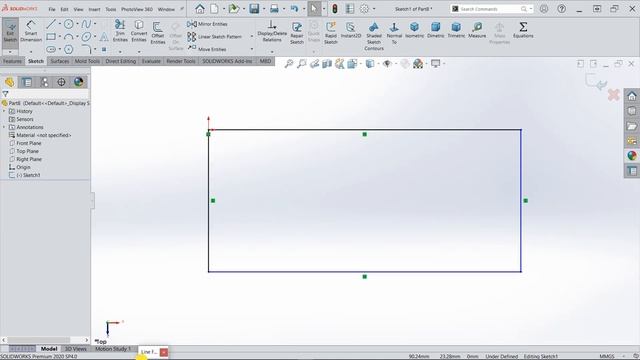
Task: Toggle Shaded Sketch Contours
Action: click(x=373, y=36)
